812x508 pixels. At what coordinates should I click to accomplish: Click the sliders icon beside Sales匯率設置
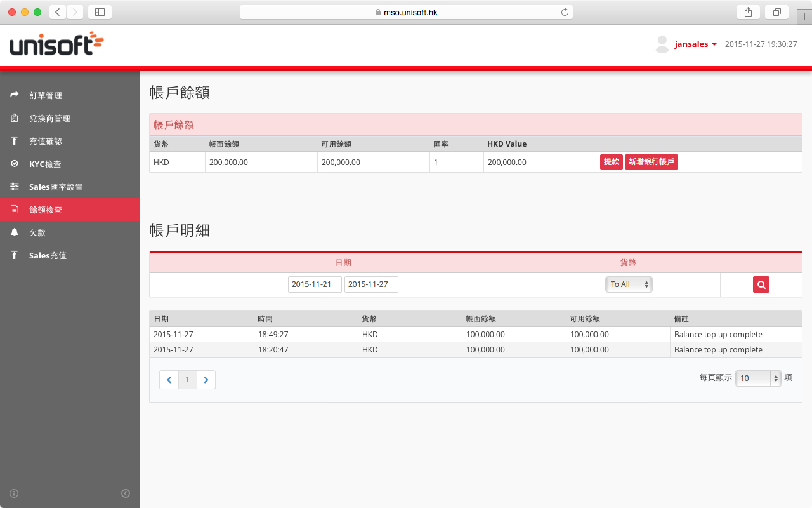(x=15, y=187)
